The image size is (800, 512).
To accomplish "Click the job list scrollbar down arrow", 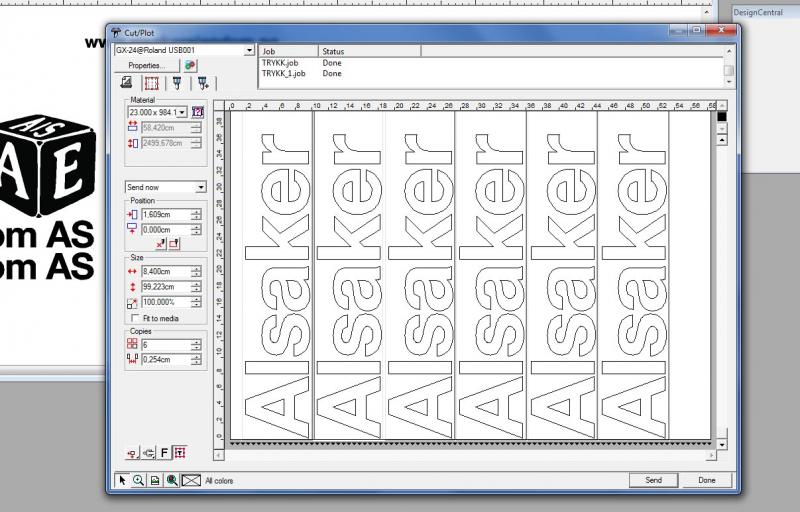I will [729, 82].
